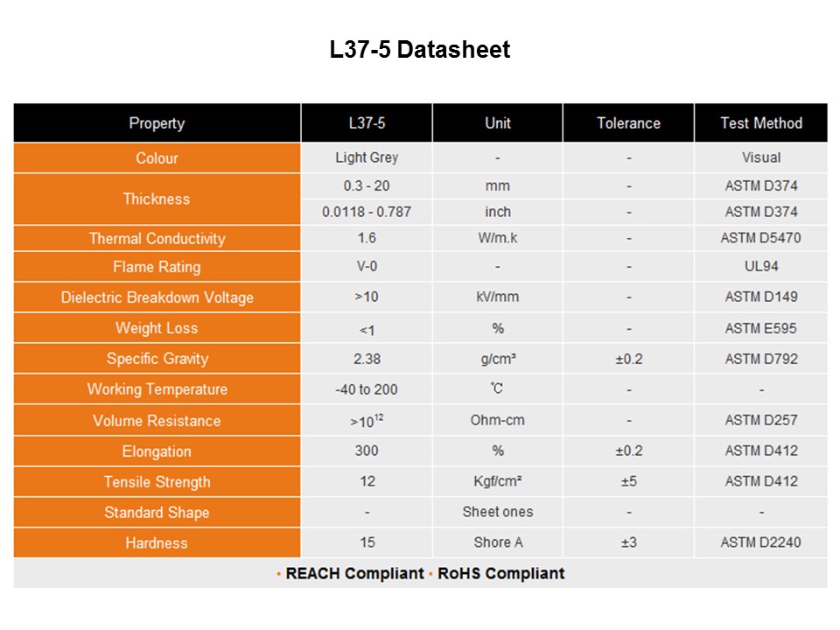Click the 'ASTM D2240' test method
The height and width of the screenshot is (630, 840).
coord(761,542)
